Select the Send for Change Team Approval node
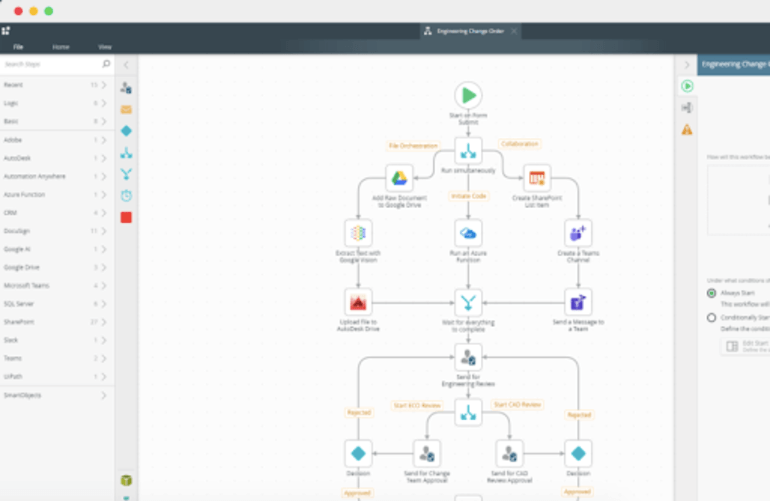This screenshot has height=501, width=770. pyautogui.click(x=427, y=454)
